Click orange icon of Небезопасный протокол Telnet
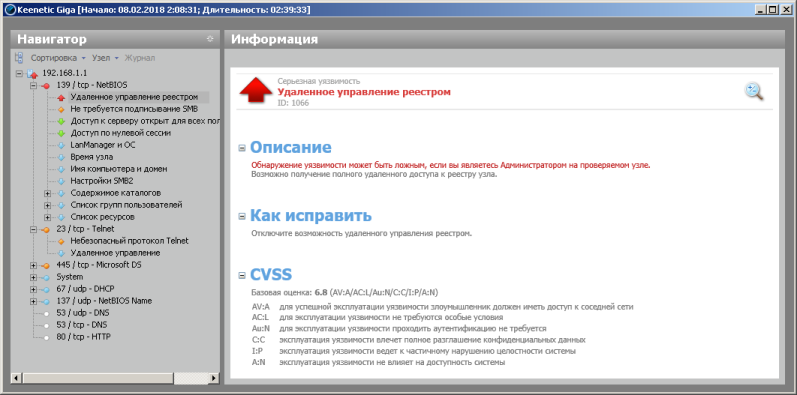797x395 pixels. pos(61,241)
